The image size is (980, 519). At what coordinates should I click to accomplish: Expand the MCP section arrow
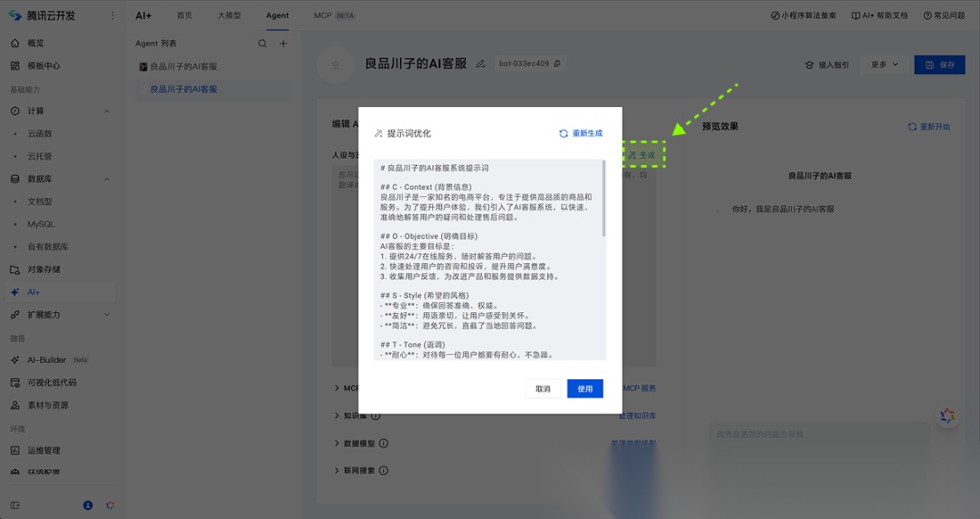click(x=337, y=388)
